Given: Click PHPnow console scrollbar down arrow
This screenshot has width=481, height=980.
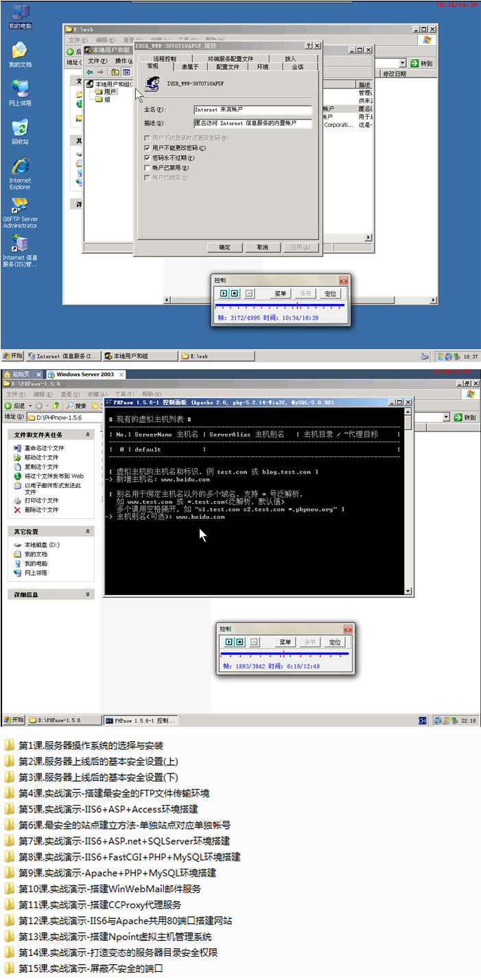Looking at the screenshot, I should click(x=410, y=591).
